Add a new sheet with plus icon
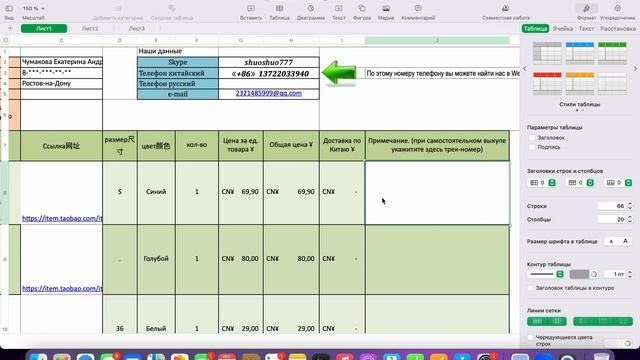 tap(10, 28)
